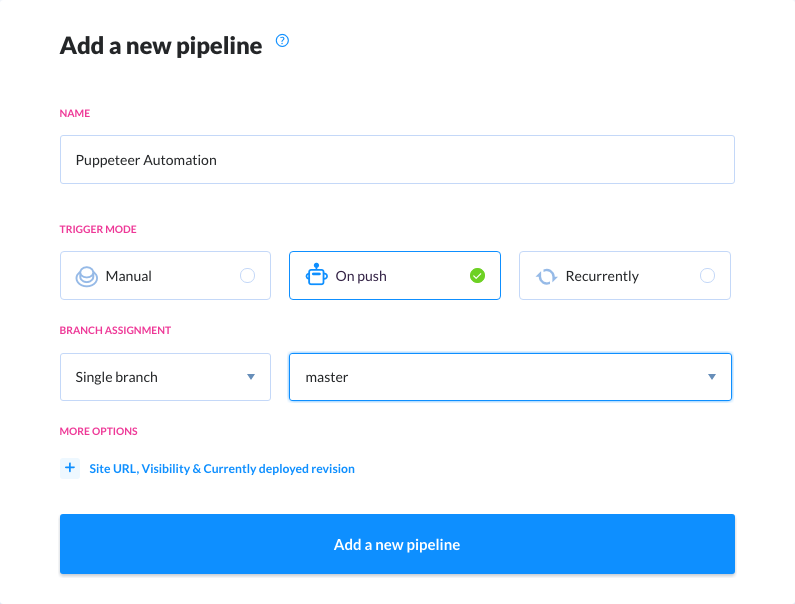This screenshot has height=604, width=795.
Task: Choose the On push trigger mode card
Action: [x=395, y=275]
